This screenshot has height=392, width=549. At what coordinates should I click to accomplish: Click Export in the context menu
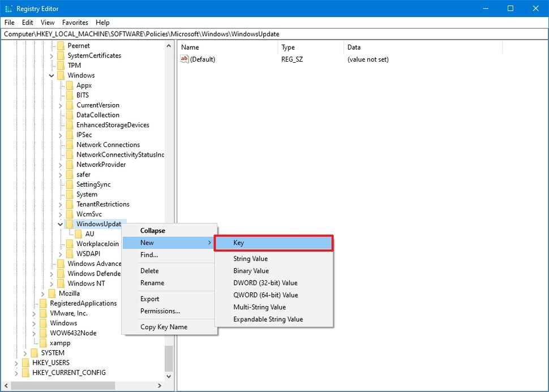click(x=149, y=299)
